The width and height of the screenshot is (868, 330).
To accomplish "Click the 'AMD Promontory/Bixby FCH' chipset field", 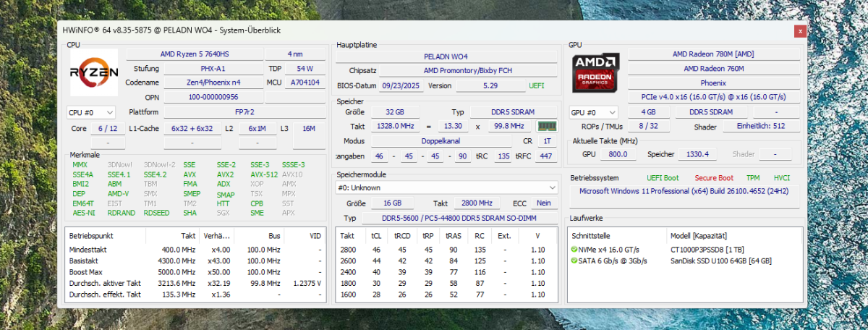I will [x=467, y=71].
